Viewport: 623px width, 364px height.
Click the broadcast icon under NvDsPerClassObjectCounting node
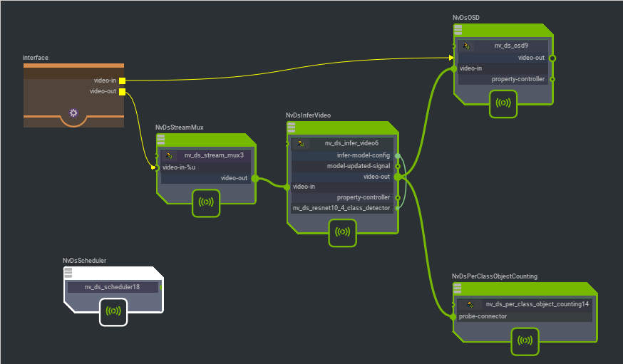525,341
